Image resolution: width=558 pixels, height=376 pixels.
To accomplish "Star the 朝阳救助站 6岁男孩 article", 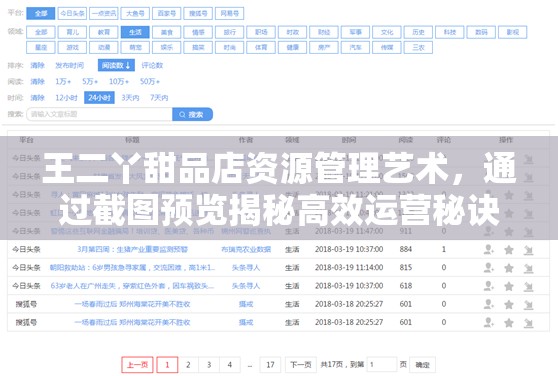I will (509, 268).
